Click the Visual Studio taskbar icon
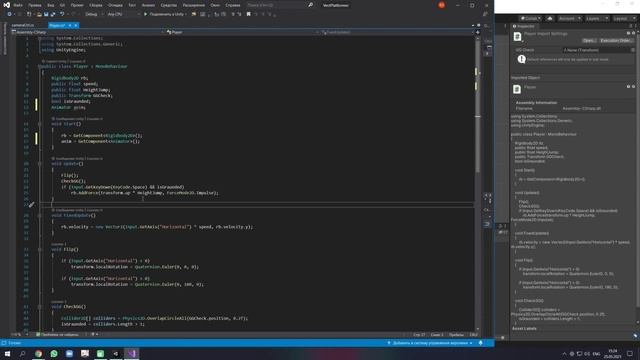 point(131,353)
